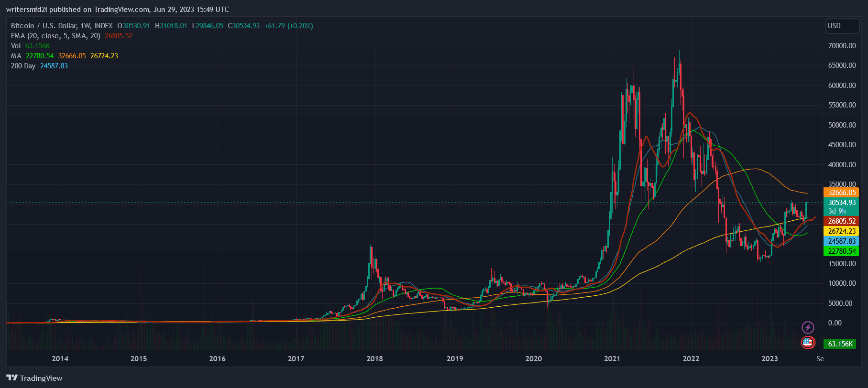Click the 2014 label on time axis

coord(60,359)
